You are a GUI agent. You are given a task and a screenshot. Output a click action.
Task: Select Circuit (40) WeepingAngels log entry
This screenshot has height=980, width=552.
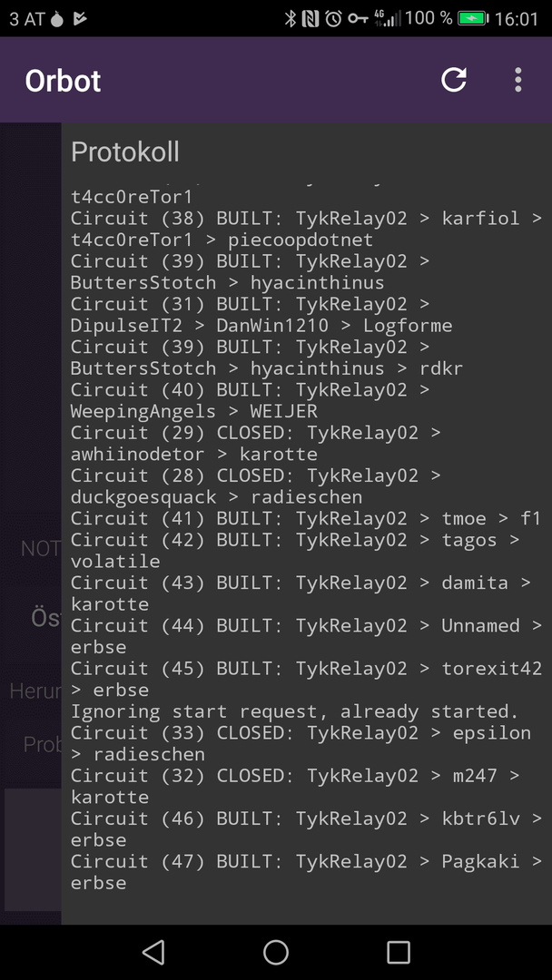[x=250, y=400]
